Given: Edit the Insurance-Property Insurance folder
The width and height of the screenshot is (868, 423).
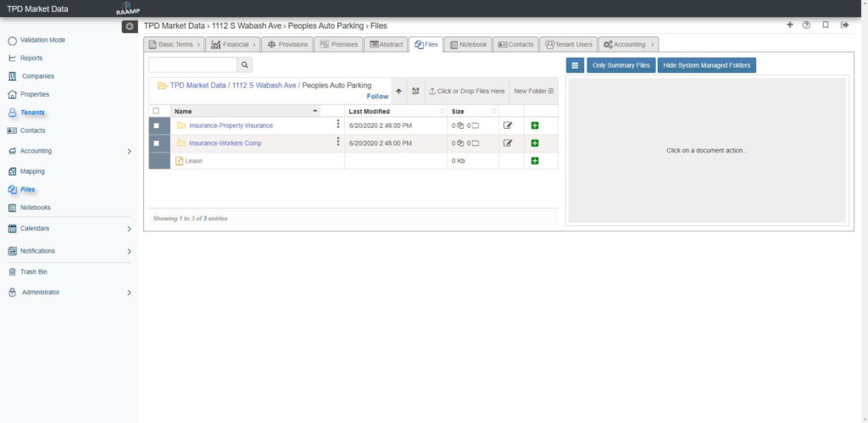Looking at the screenshot, I should click(508, 125).
